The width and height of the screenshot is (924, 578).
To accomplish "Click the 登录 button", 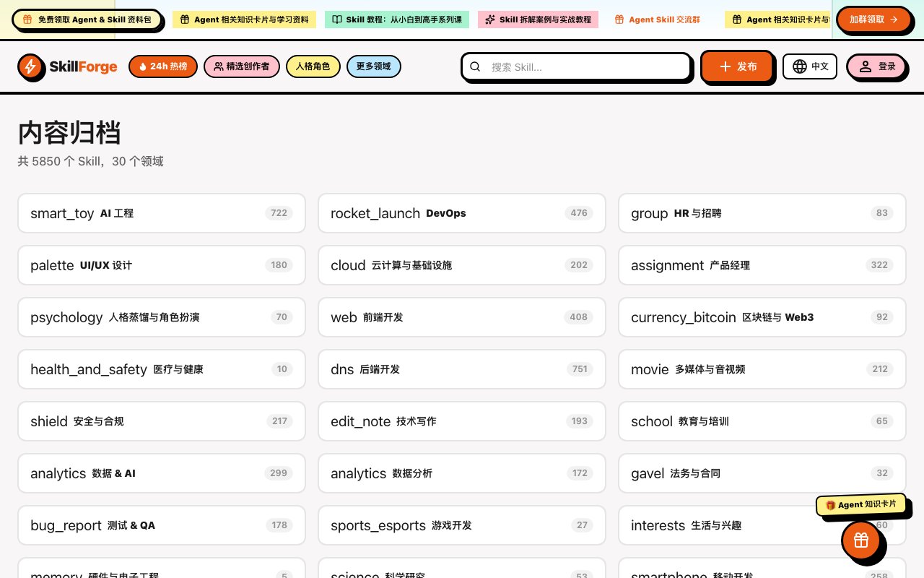I will (876, 66).
